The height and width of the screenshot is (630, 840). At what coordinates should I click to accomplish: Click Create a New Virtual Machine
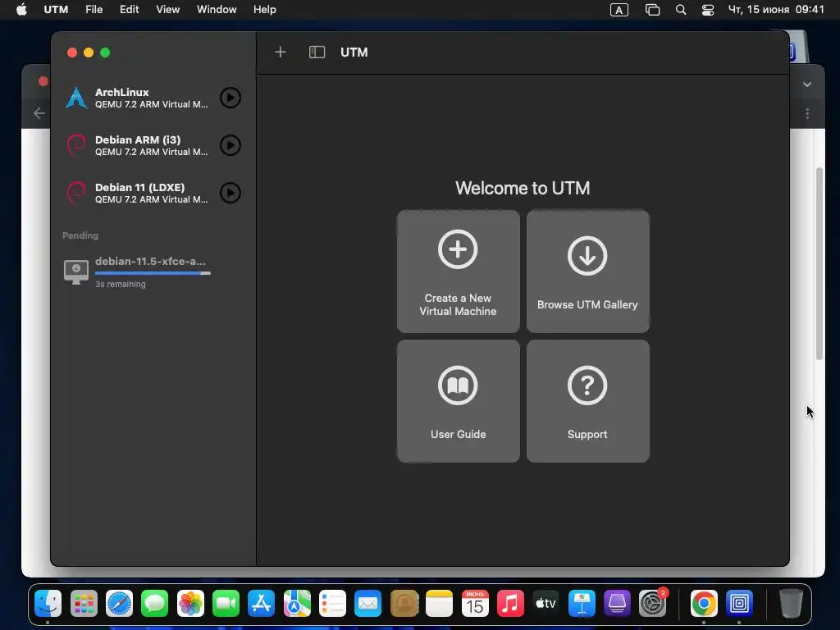(x=458, y=272)
